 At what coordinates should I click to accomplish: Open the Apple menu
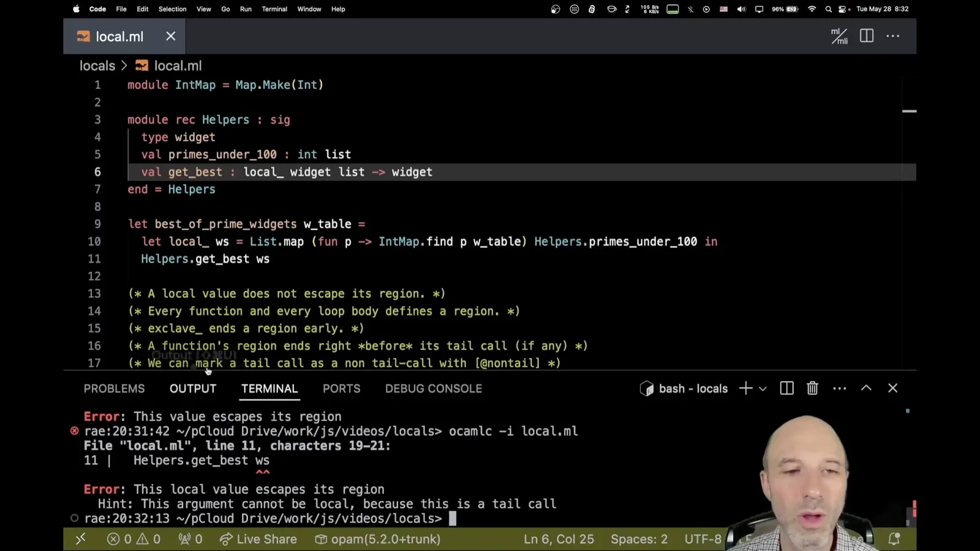coord(76,9)
